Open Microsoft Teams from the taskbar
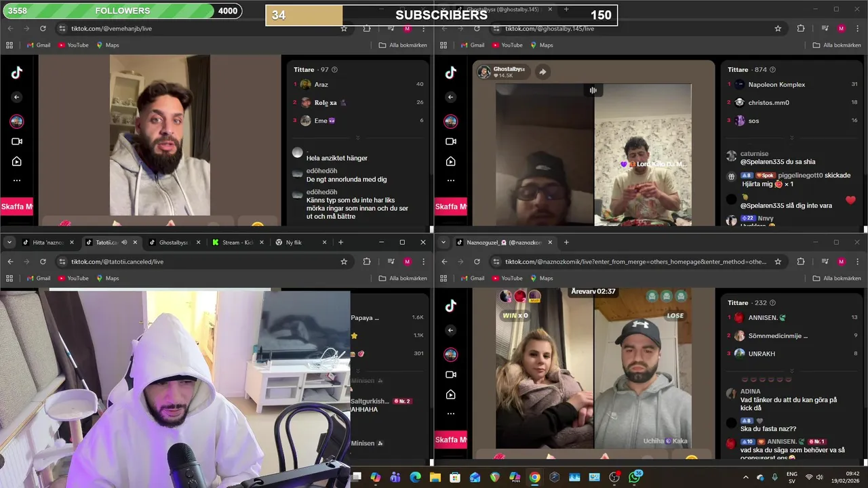The width and height of the screenshot is (868, 488). click(395, 477)
